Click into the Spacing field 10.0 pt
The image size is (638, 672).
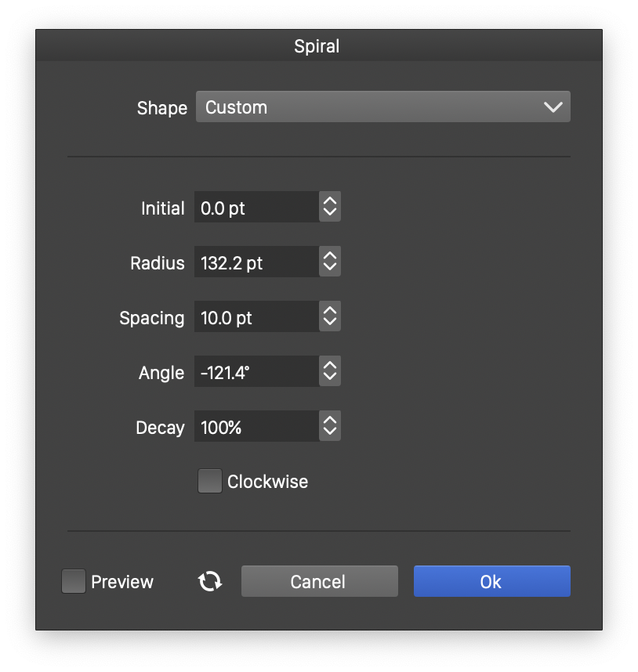pos(256,316)
